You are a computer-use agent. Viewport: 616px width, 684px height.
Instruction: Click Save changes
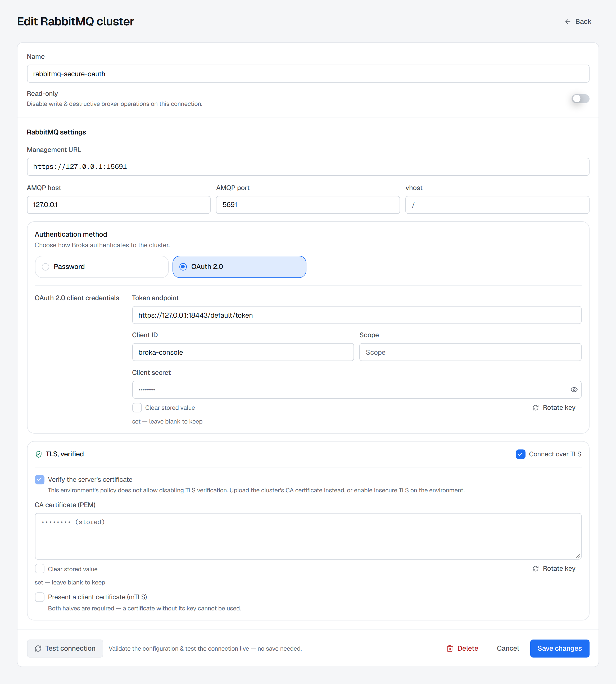pos(559,649)
